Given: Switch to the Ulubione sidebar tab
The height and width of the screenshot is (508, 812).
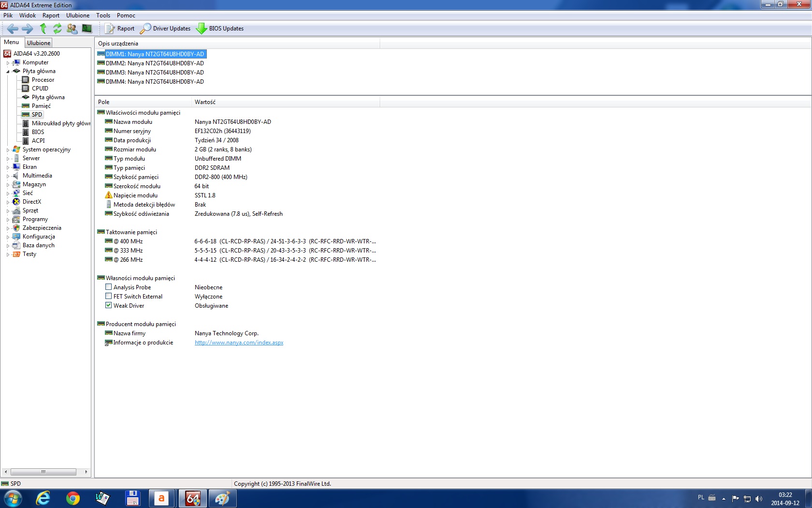Looking at the screenshot, I should click(x=39, y=43).
